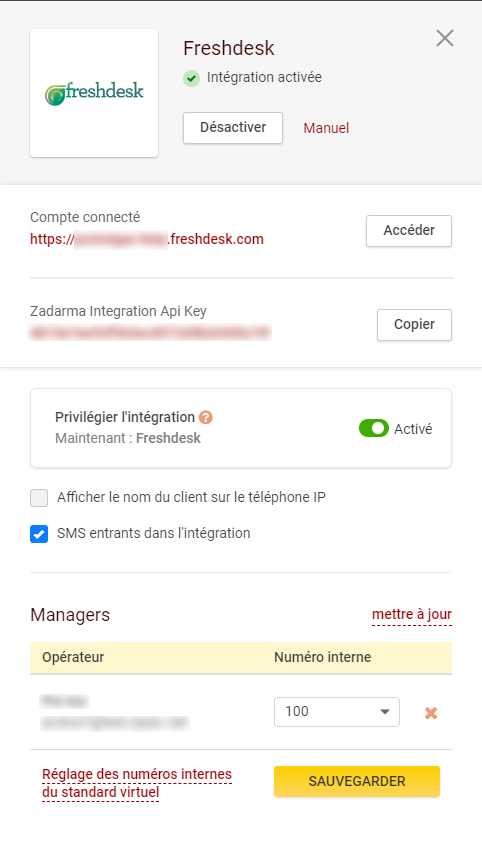482x854 pixels.
Task: Toggle the Privilégier l'intégration switch
Action: tap(374, 429)
